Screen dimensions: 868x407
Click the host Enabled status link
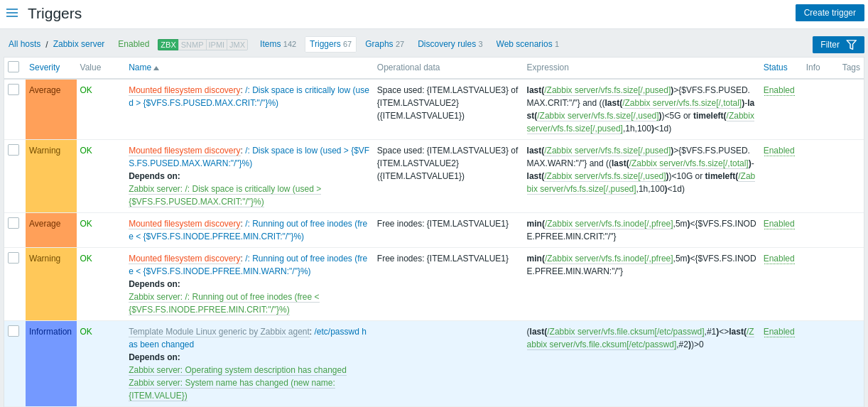pos(134,44)
